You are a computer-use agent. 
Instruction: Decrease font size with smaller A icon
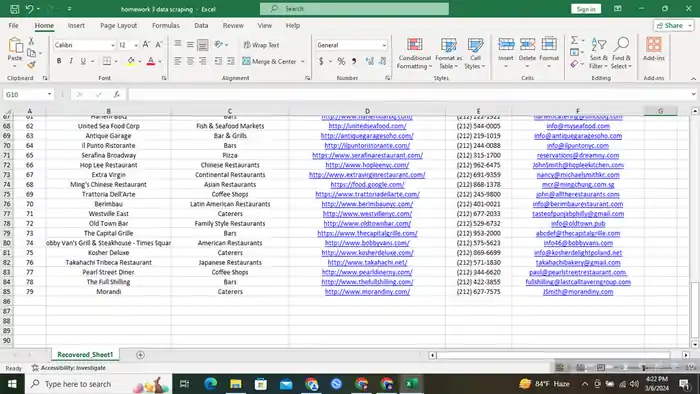click(158, 45)
